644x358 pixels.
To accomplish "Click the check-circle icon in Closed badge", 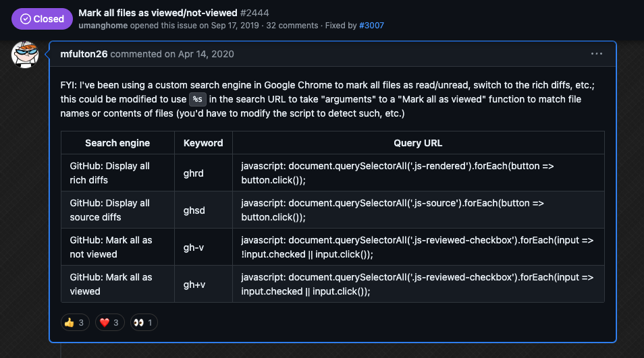I will pyautogui.click(x=26, y=19).
